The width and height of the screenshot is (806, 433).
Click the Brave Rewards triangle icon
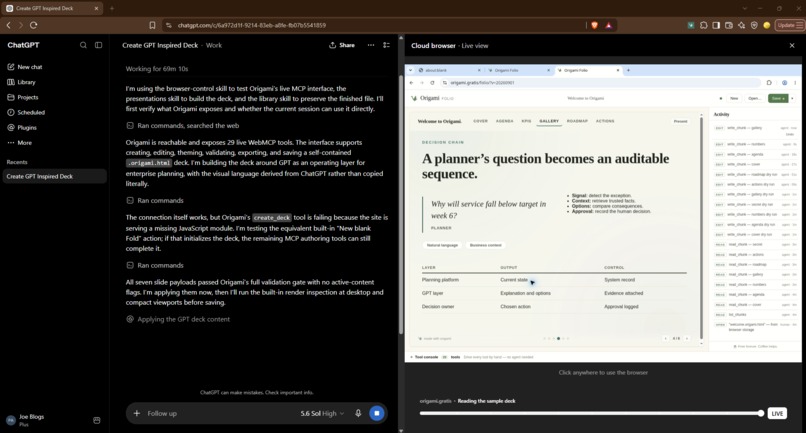pyautogui.click(x=609, y=25)
